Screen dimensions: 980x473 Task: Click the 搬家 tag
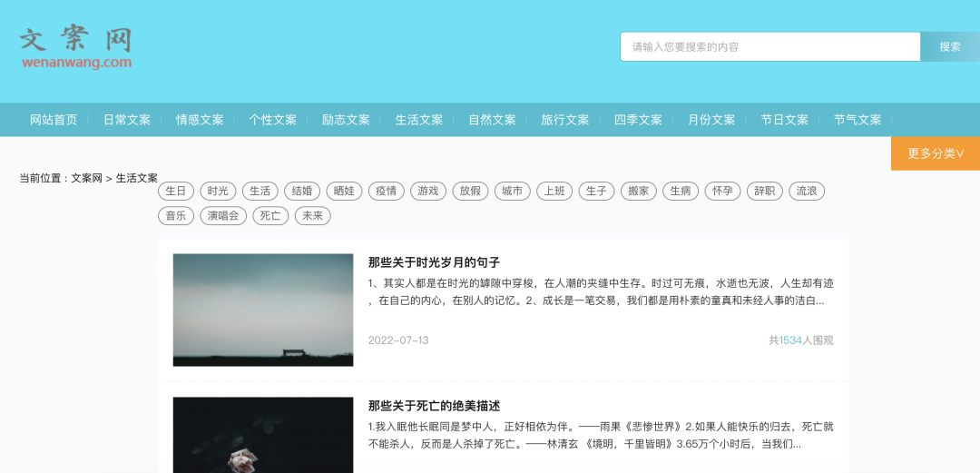(x=638, y=191)
